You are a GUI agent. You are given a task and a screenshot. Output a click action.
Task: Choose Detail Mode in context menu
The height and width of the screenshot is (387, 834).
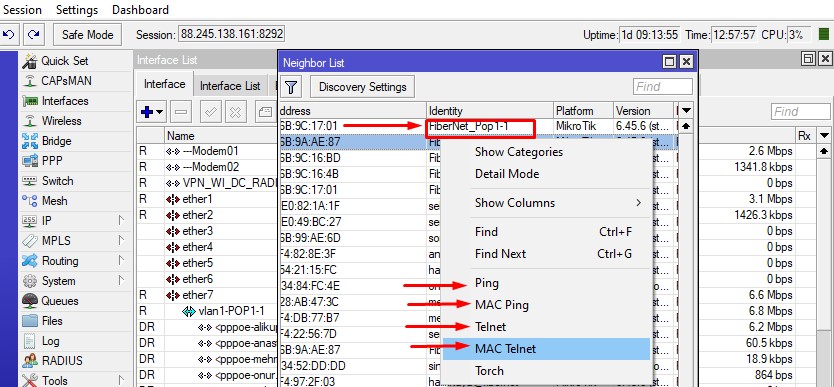pos(546,174)
